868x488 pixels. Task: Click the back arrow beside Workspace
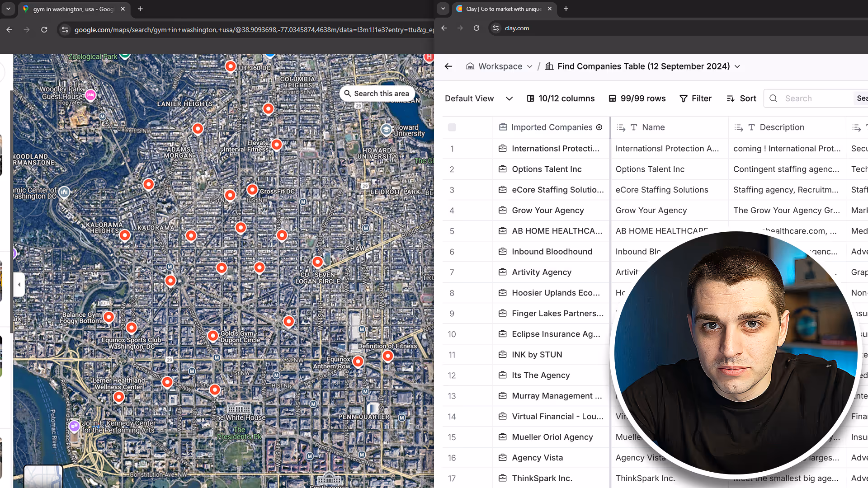[x=448, y=66]
